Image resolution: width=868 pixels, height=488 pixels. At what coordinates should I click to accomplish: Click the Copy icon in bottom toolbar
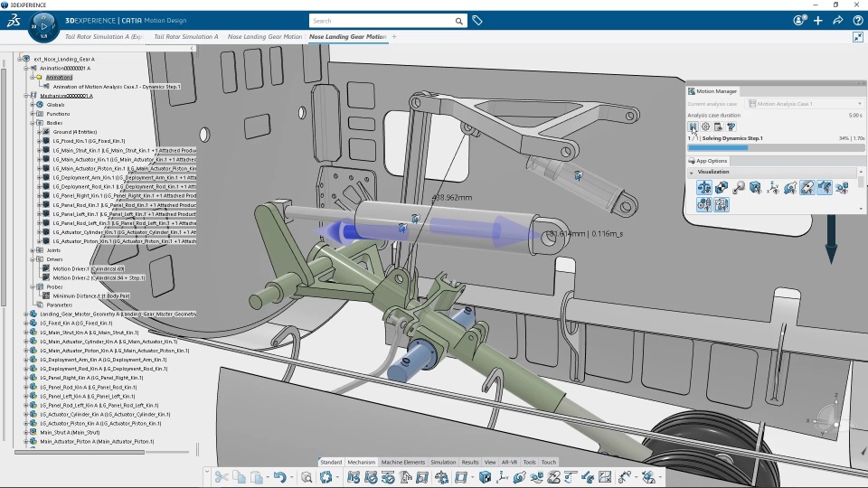pos(239,477)
